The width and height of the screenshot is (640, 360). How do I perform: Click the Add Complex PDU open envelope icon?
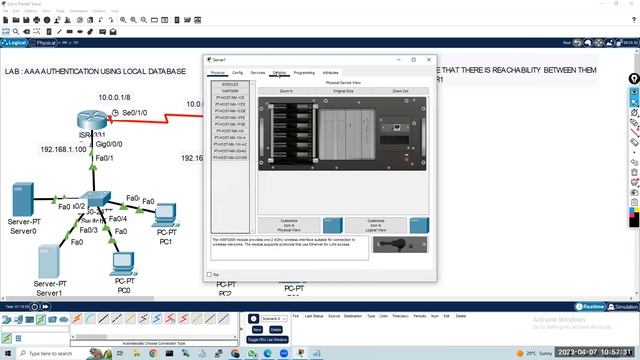click(x=113, y=31)
